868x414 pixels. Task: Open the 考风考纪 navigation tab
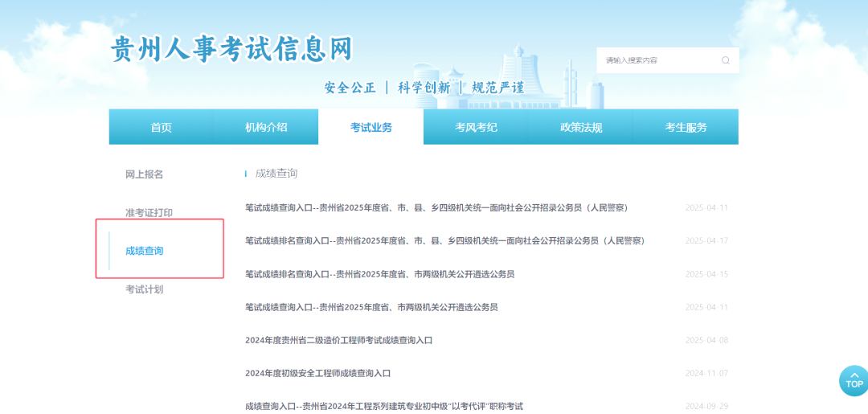476,127
